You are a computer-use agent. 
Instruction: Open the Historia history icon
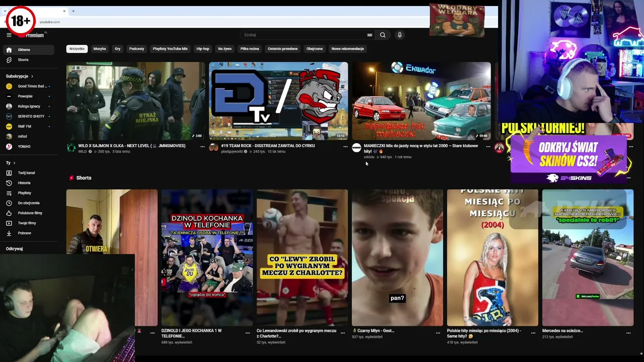pyautogui.click(x=9, y=183)
